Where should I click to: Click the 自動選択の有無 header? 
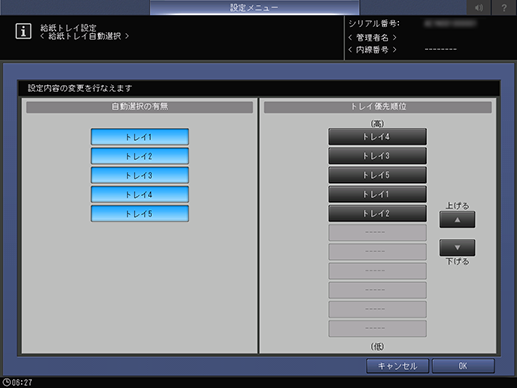point(139,107)
